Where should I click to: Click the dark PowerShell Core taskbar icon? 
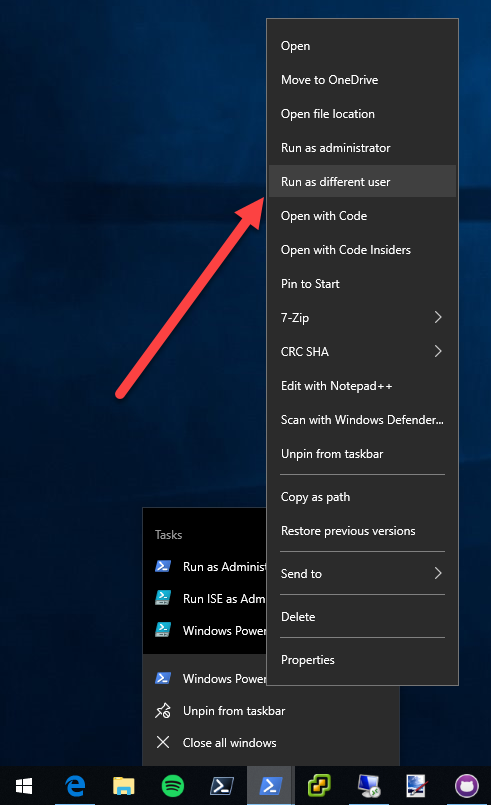click(x=222, y=785)
